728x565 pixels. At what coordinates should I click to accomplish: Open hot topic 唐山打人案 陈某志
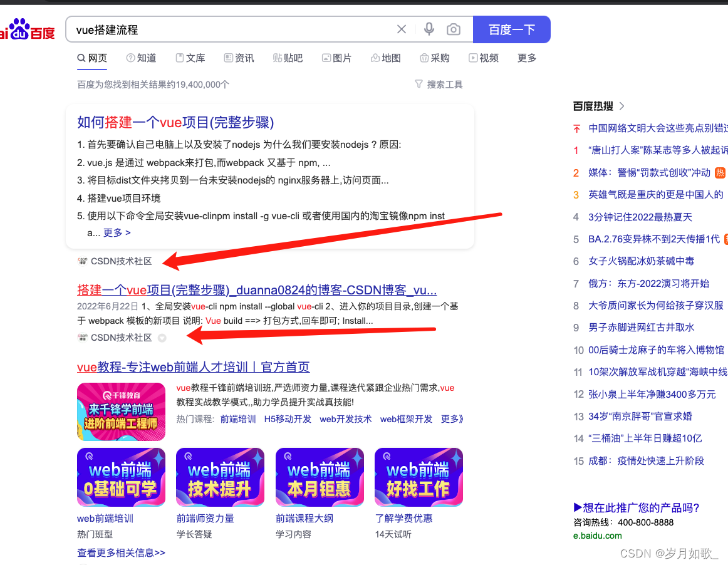pyautogui.click(x=658, y=150)
